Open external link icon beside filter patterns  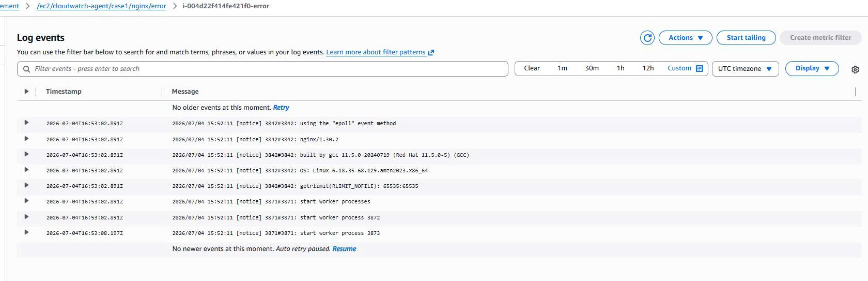coord(431,52)
